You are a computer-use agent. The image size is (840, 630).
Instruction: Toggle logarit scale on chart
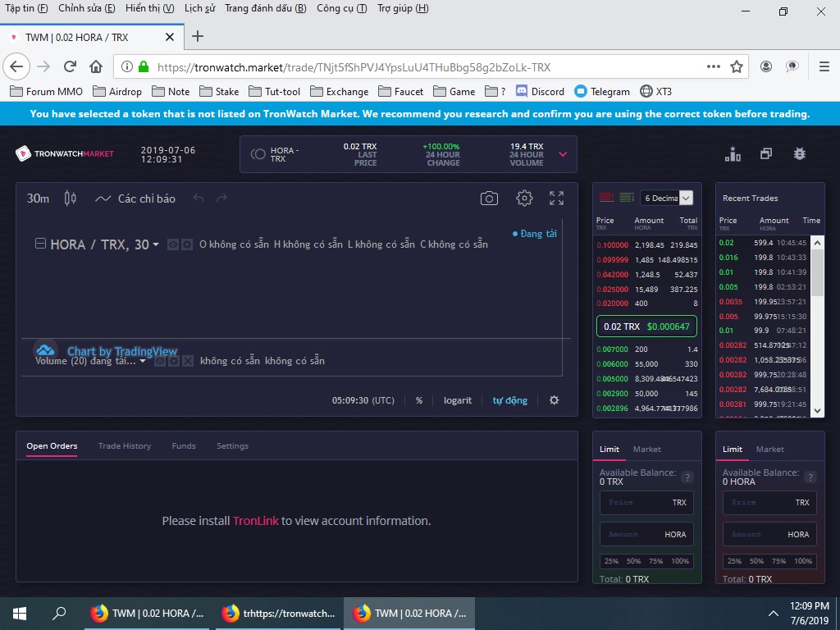click(x=458, y=400)
